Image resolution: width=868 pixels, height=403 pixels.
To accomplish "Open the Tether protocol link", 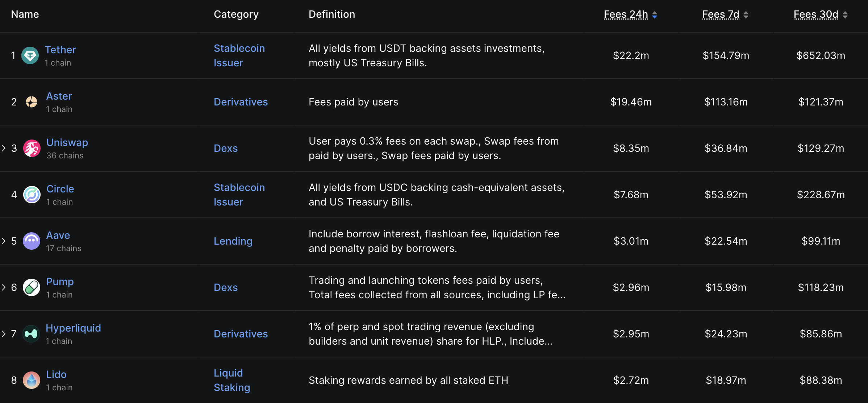I will pyautogui.click(x=60, y=50).
